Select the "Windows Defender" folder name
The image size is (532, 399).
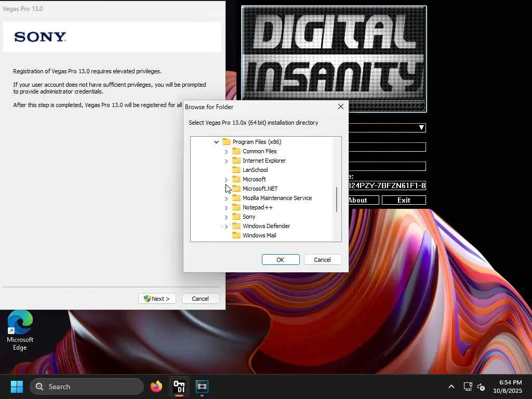pos(267,226)
